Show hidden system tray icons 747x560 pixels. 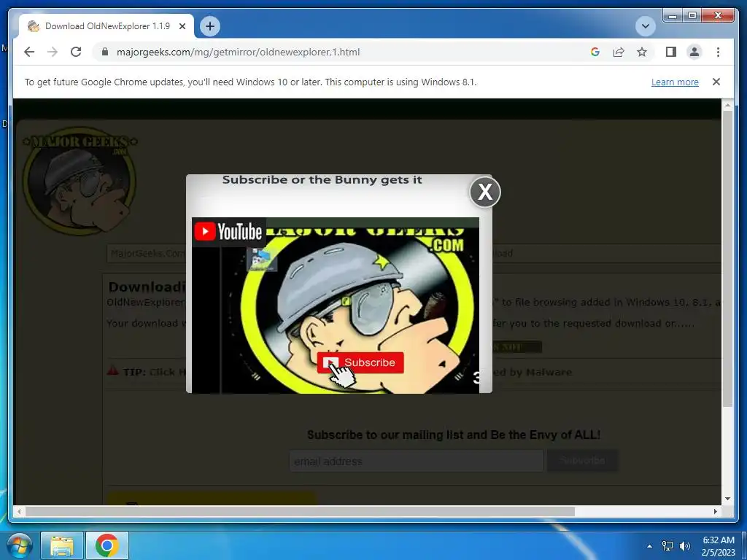coord(649,546)
